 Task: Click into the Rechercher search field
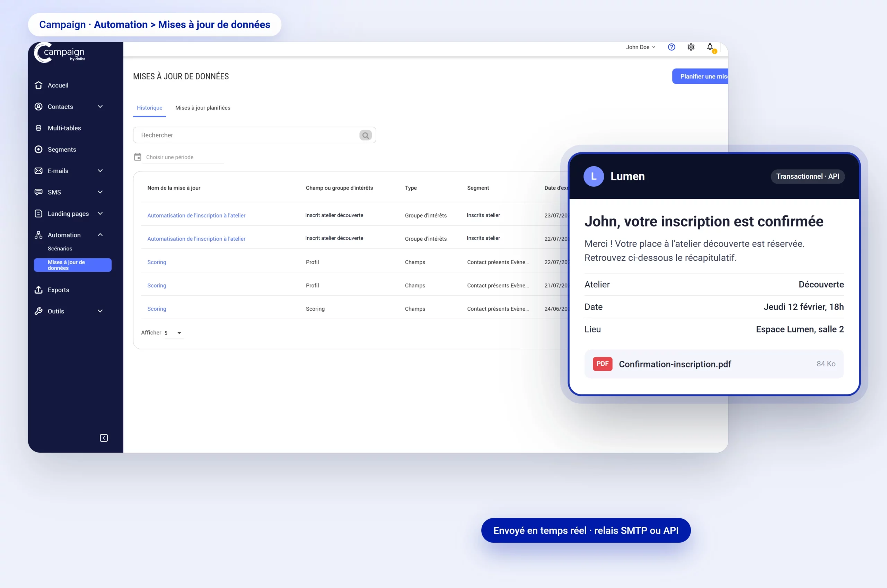click(x=254, y=135)
